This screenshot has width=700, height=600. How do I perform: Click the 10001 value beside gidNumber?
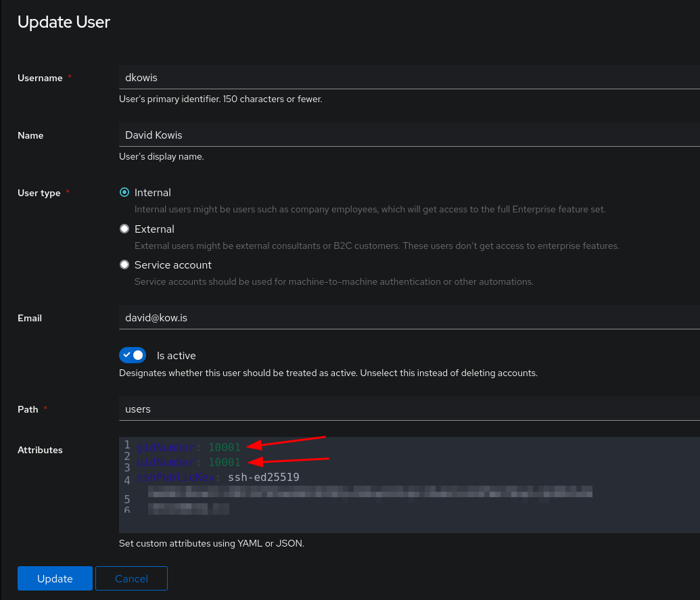pyautogui.click(x=224, y=447)
